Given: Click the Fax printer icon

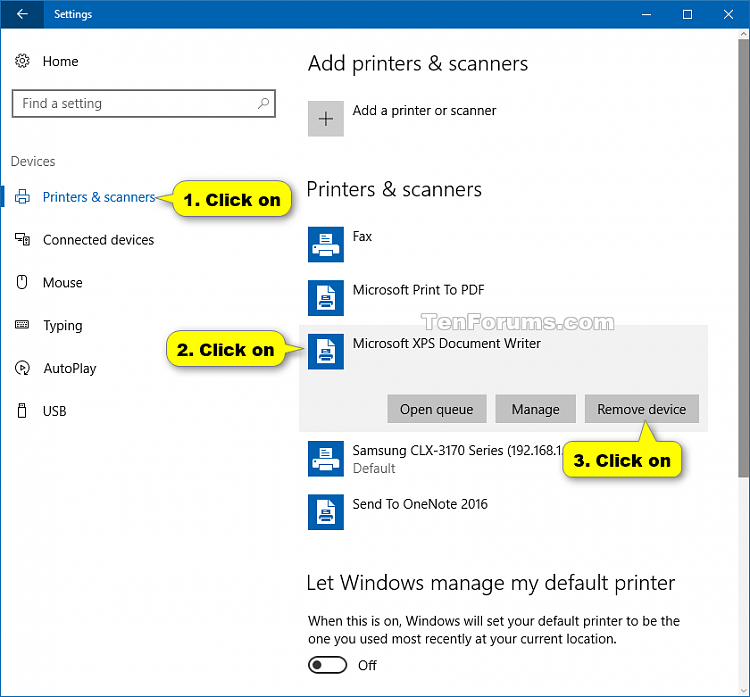Looking at the screenshot, I should pos(326,244).
